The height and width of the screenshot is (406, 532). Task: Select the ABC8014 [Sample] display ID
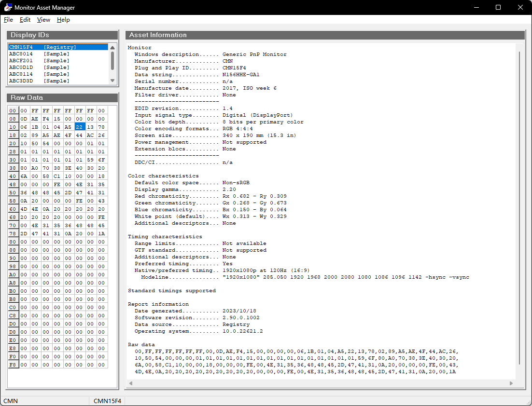[x=58, y=54]
